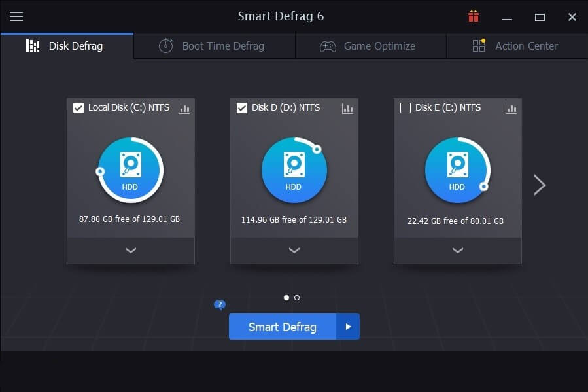
Task: Open disk analysis chart for Local Disk (C:)
Action: click(184, 109)
